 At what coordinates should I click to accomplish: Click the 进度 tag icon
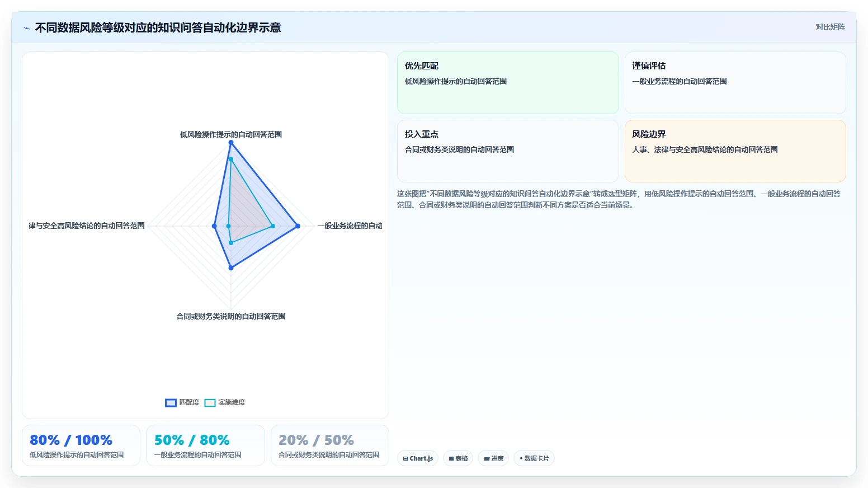[x=487, y=458]
